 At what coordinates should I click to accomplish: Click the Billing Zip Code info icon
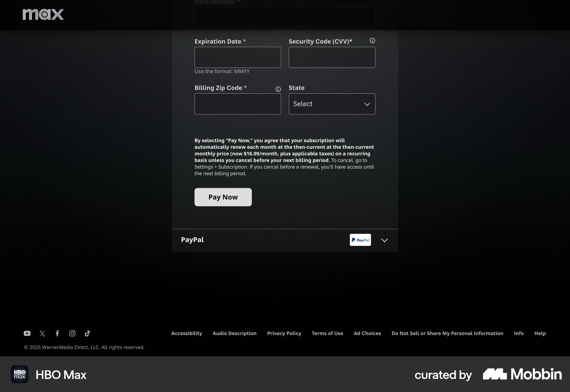pyautogui.click(x=278, y=89)
